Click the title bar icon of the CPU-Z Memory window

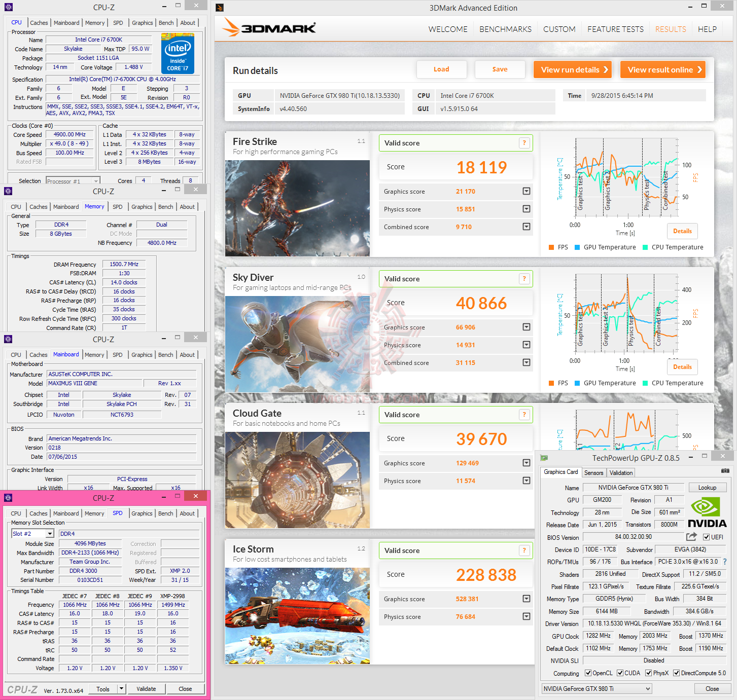pyautogui.click(x=8, y=191)
